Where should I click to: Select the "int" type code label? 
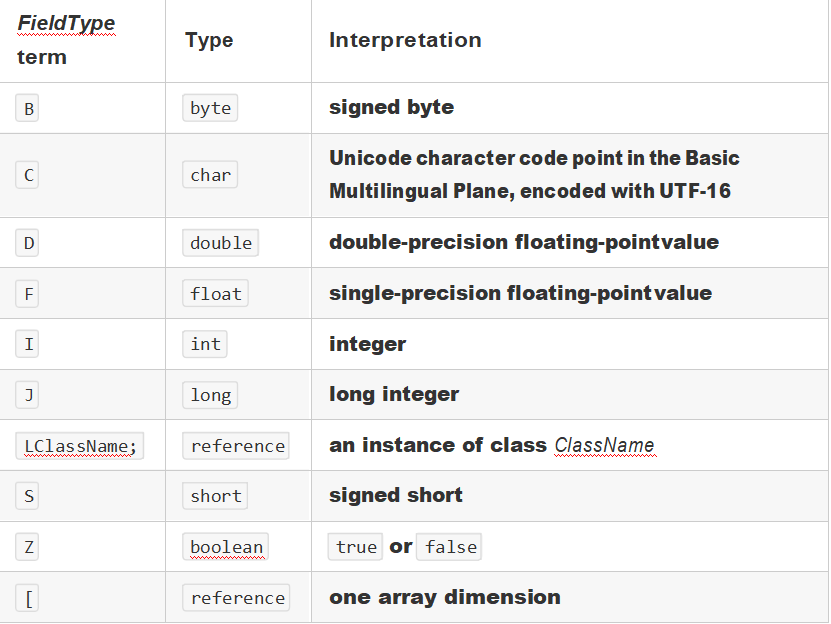click(205, 344)
